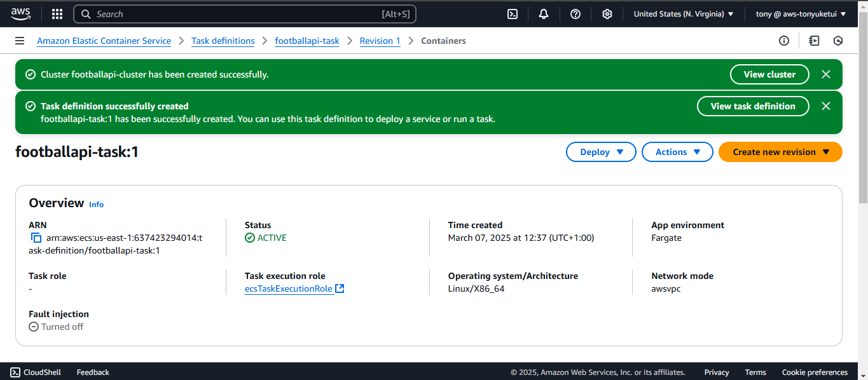This screenshot has height=380, width=868.
Task: Click the task definition success checkmark icon
Action: tap(30, 106)
